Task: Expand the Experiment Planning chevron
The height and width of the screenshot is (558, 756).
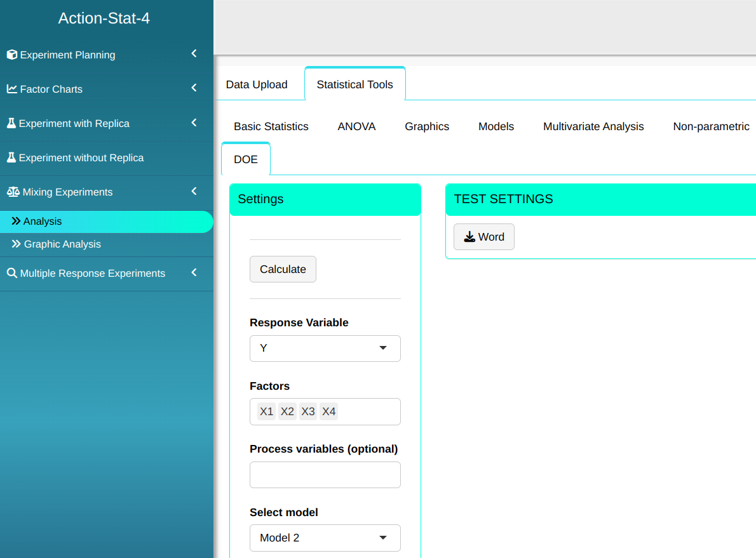Action: (194, 54)
